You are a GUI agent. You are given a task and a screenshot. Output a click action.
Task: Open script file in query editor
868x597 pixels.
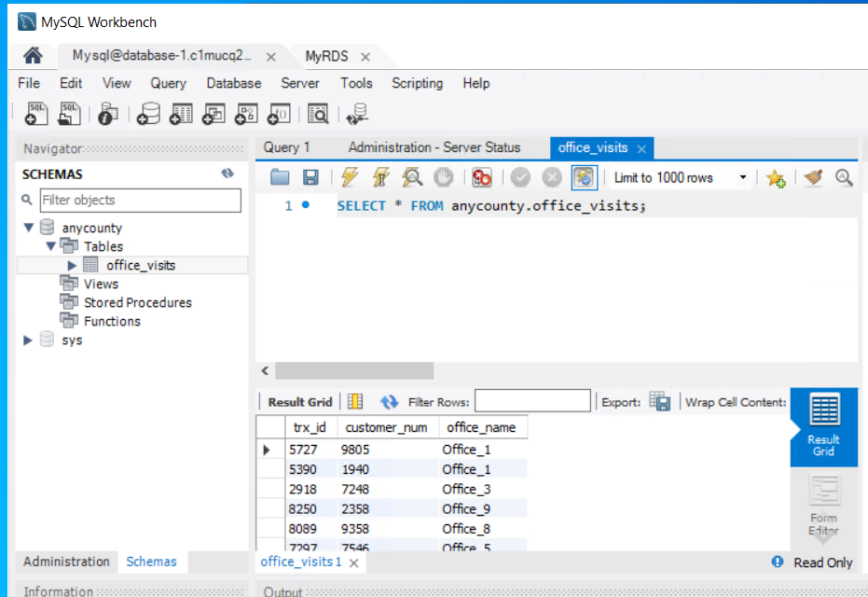tap(280, 177)
